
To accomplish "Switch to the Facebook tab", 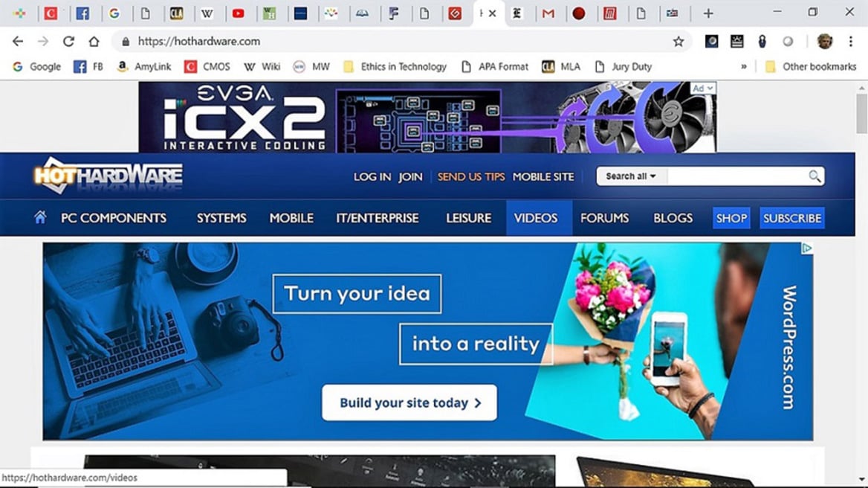I will pos(82,13).
